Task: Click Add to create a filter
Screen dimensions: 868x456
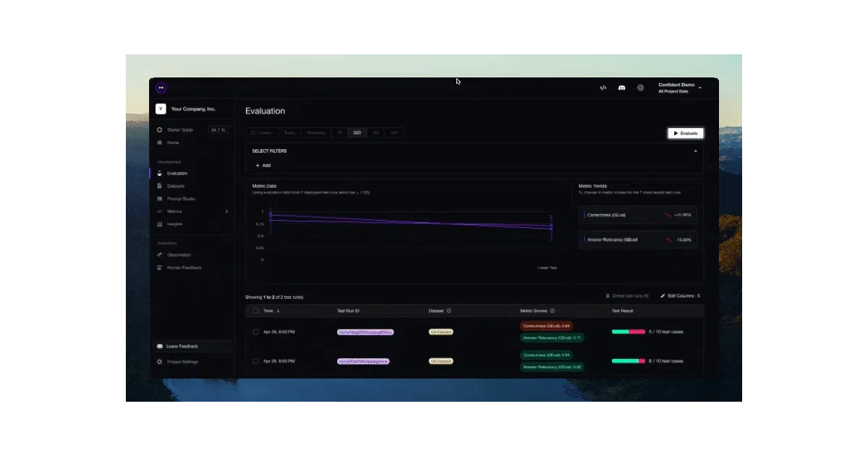Action: (x=263, y=165)
